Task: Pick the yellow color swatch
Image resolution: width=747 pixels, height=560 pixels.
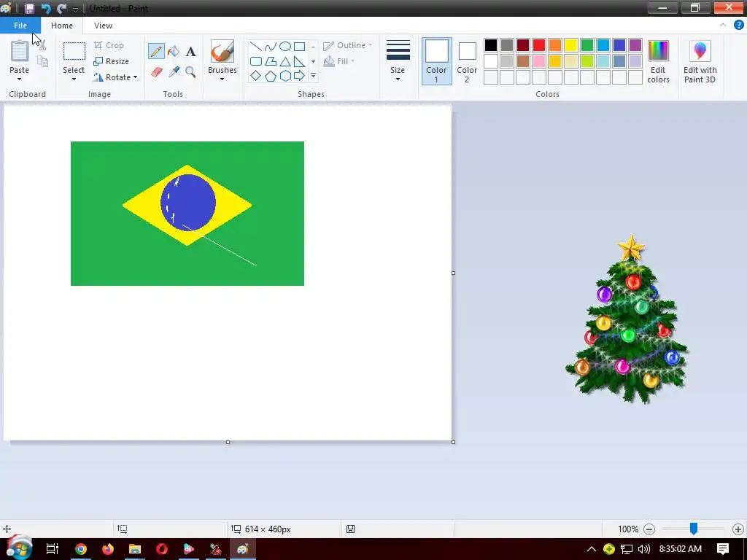Action: 570,45
